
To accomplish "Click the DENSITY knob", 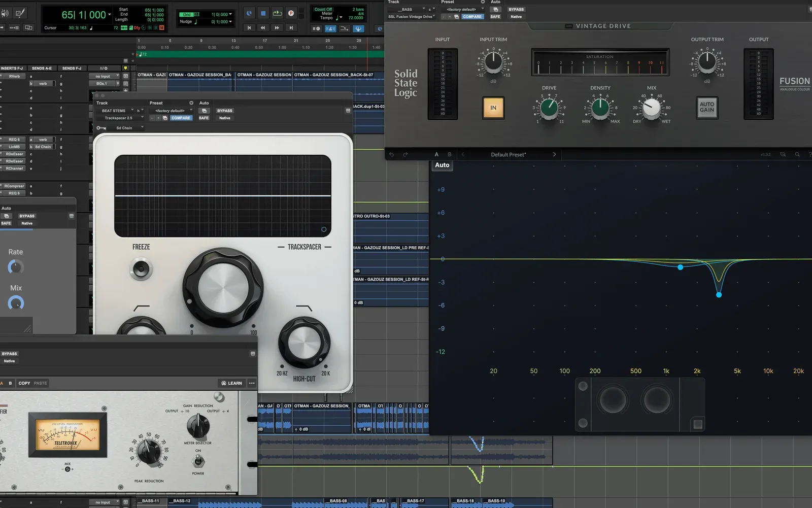I will pyautogui.click(x=600, y=108).
